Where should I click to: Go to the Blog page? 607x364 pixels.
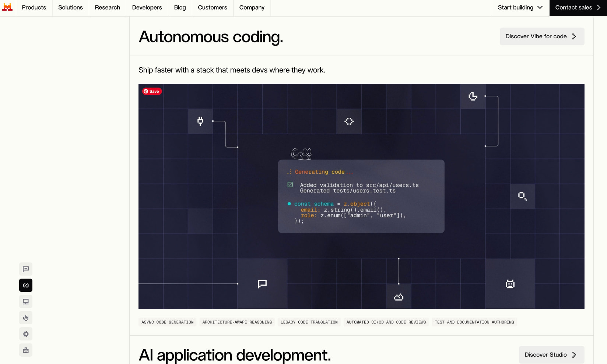[180, 8]
